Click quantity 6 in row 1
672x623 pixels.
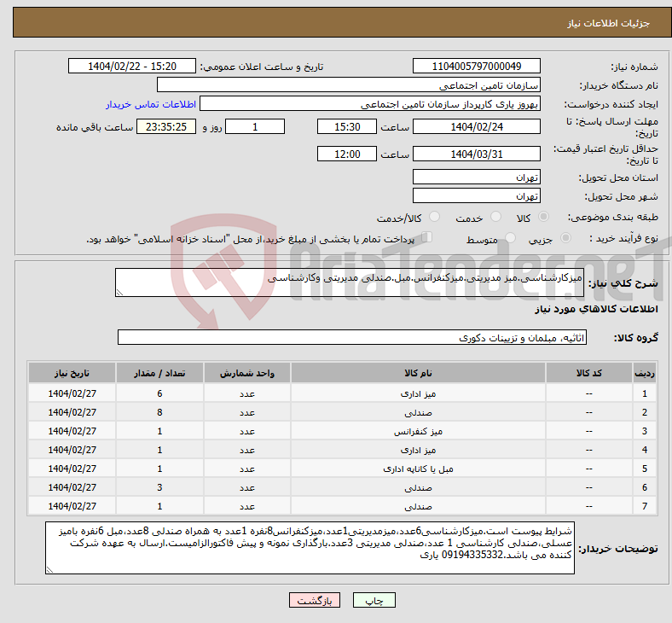pyautogui.click(x=159, y=393)
